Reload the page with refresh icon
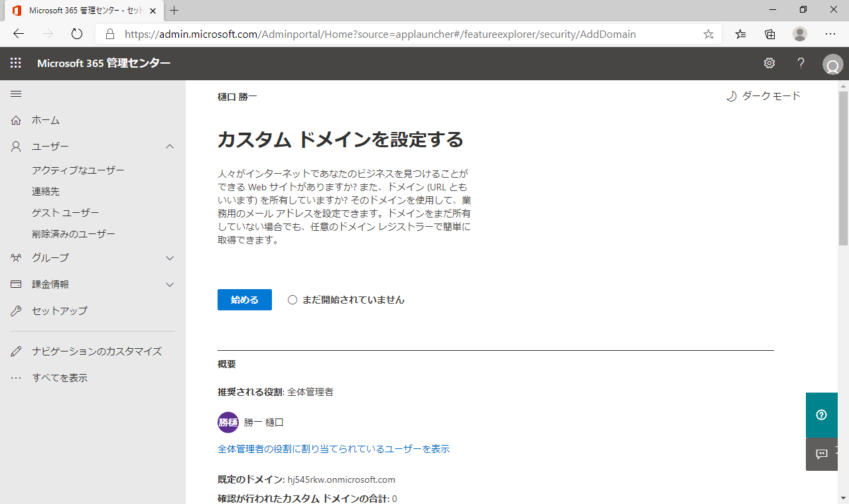849x504 pixels. point(76,34)
